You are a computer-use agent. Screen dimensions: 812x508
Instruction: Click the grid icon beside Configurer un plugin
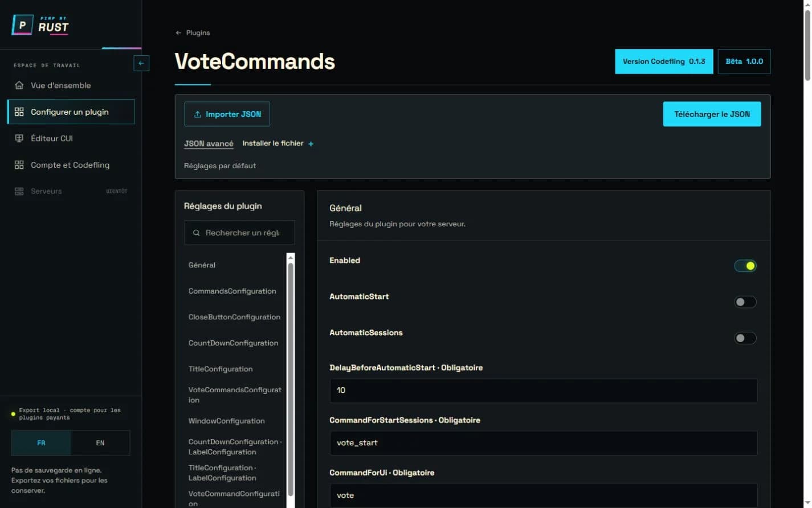pos(19,112)
